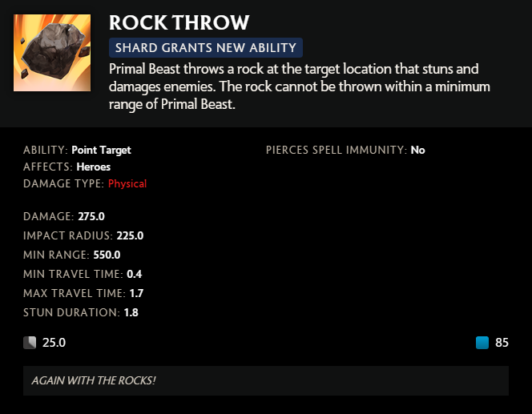
Task: Click the Max Travel Time 1.7 stat
Action: [83, 293]
